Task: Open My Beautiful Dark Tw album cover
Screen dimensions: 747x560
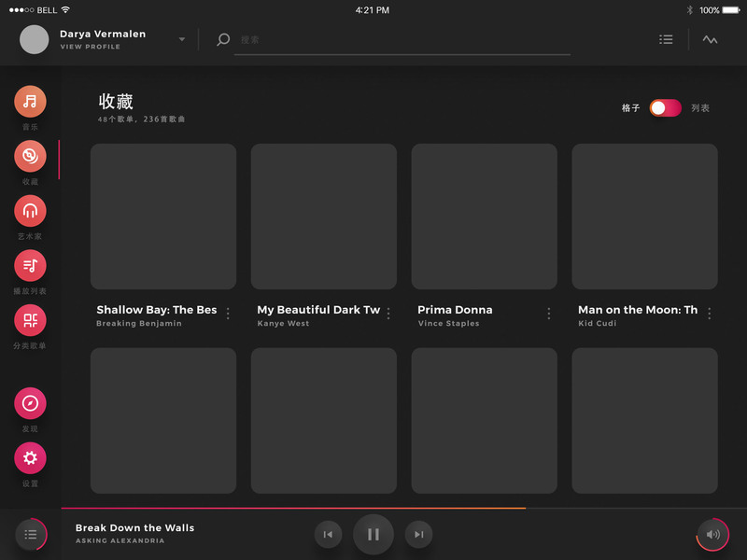Action: pyautogui.click(x=324, y=217)
